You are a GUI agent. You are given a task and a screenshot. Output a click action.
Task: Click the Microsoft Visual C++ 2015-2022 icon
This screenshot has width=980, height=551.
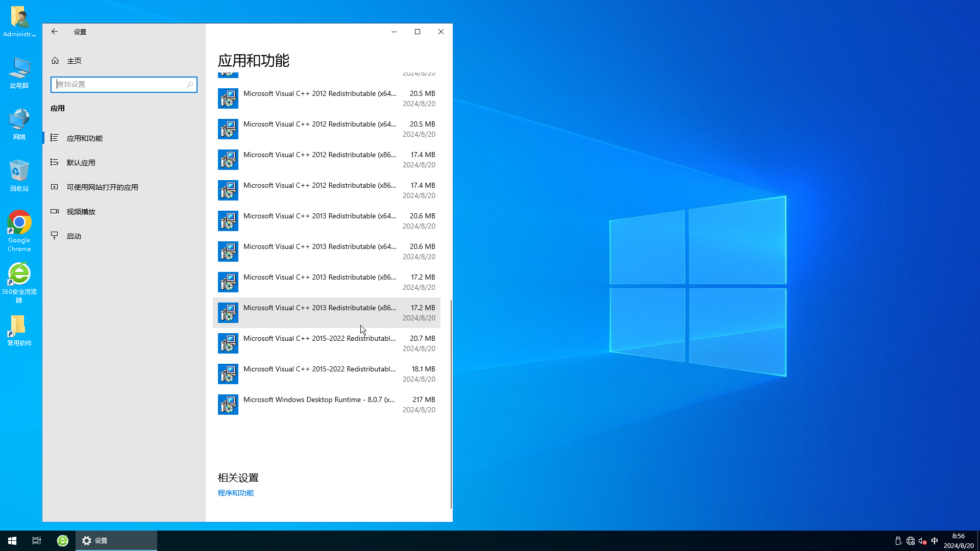228,343
